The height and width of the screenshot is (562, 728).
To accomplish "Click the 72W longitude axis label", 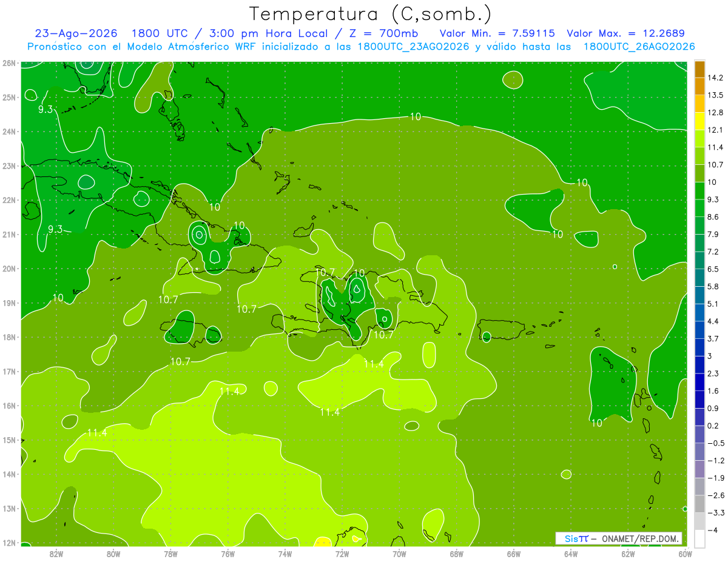I will pyautogui.click(x=342, y=554).
